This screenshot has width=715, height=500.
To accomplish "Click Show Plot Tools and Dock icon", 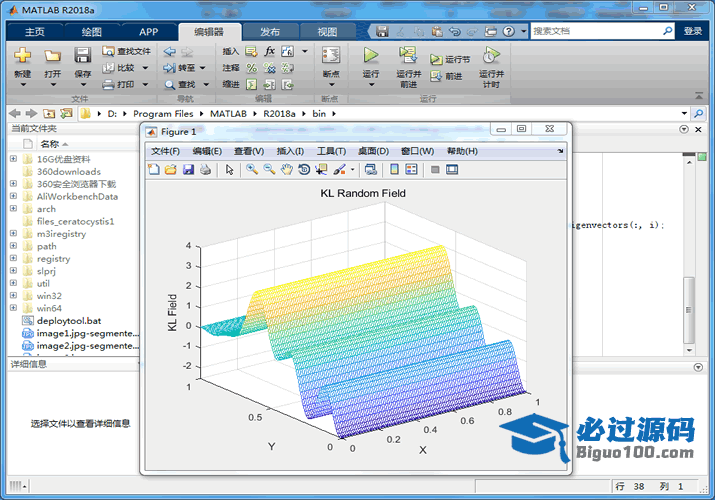I will (x=452, y=170).
